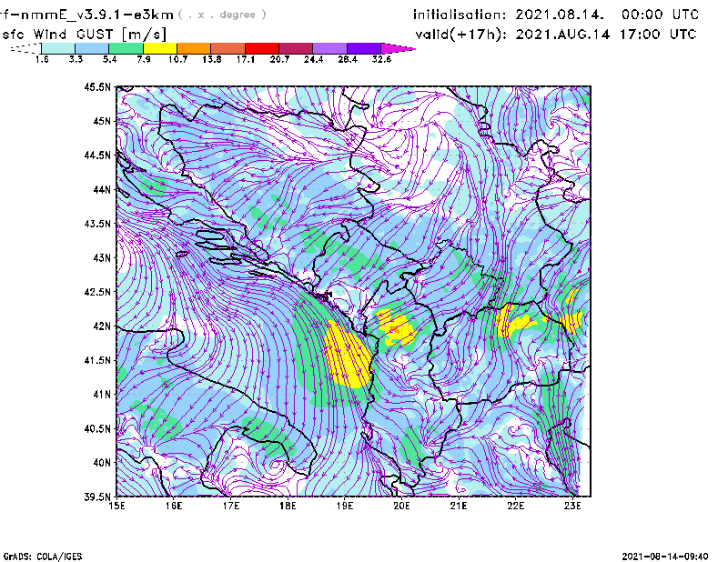Click the 1.6 legend value
Screen dimensions: 728x562
[x=42, y=59]
